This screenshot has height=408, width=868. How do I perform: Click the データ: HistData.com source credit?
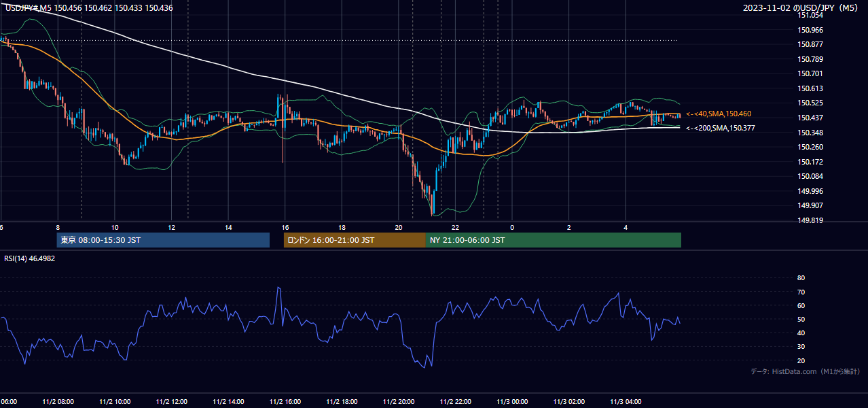pos(805,371)
